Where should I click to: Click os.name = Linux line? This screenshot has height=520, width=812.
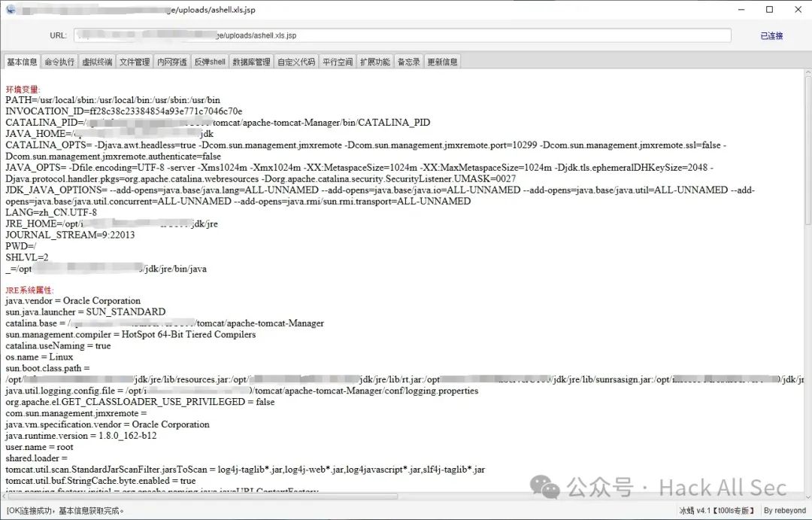[39, 357]
